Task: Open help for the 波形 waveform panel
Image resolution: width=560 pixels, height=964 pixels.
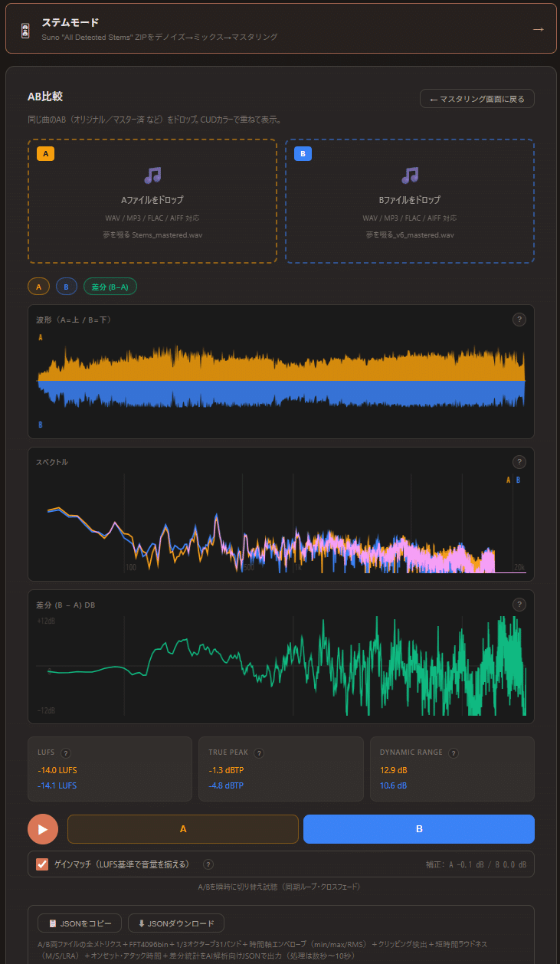Action: [x=519, y=320]
